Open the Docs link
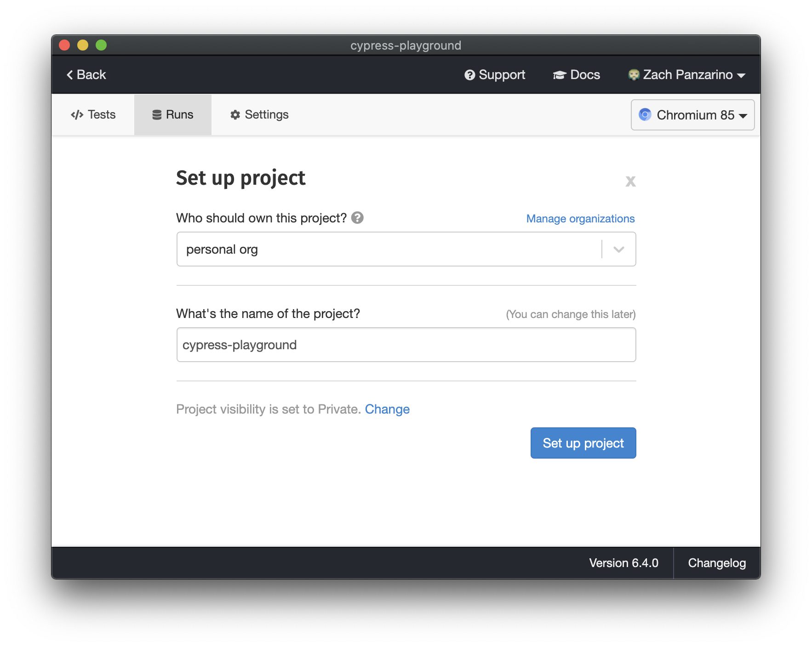812x647 pixels. tap(576, 75)
